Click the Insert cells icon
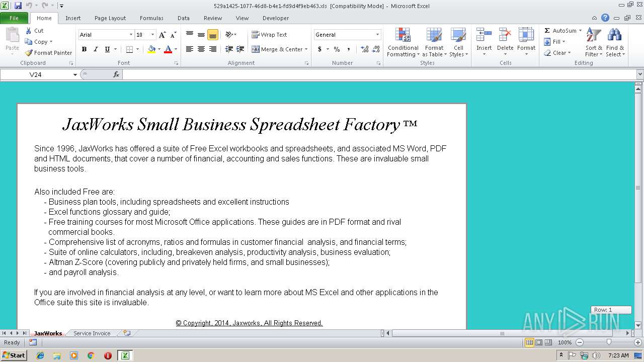This screenshot has width=644, height=362. coord(484,35)
